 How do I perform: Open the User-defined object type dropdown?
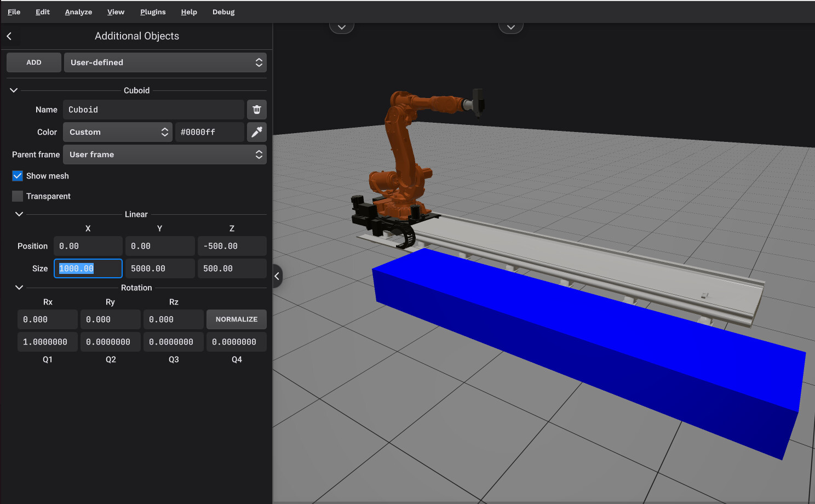tap(165, 62)
